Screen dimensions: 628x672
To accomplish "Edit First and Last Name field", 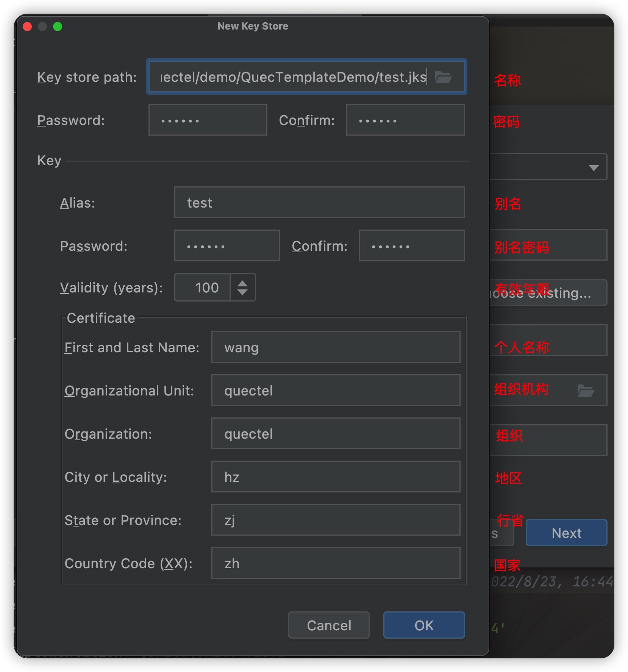I will 336,347.
